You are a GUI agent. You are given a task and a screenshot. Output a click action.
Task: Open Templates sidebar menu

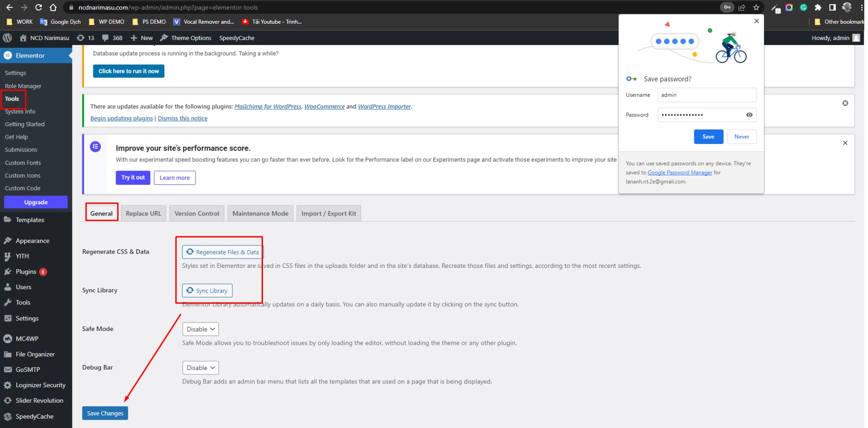point(36,220)
